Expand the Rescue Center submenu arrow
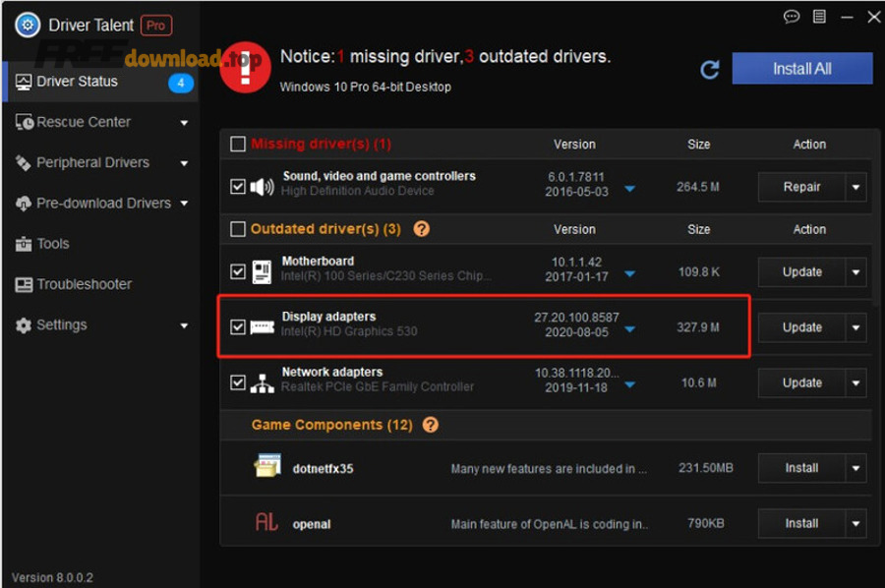 pos(184,123)
